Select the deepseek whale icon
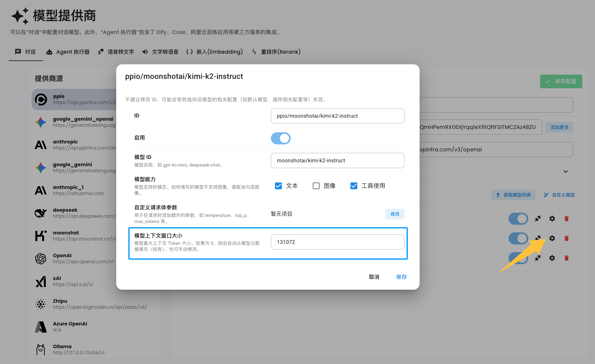The width and height of the screenshot is (595, 364). 41,213
